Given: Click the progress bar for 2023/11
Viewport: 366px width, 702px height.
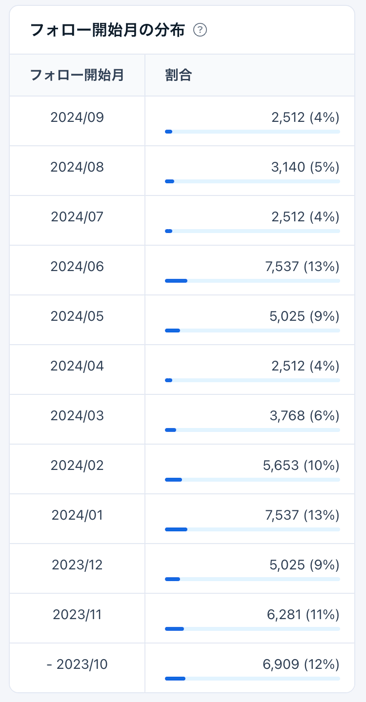Looking at the screenshot, I should pyautogui.click(x=252, y=629).
